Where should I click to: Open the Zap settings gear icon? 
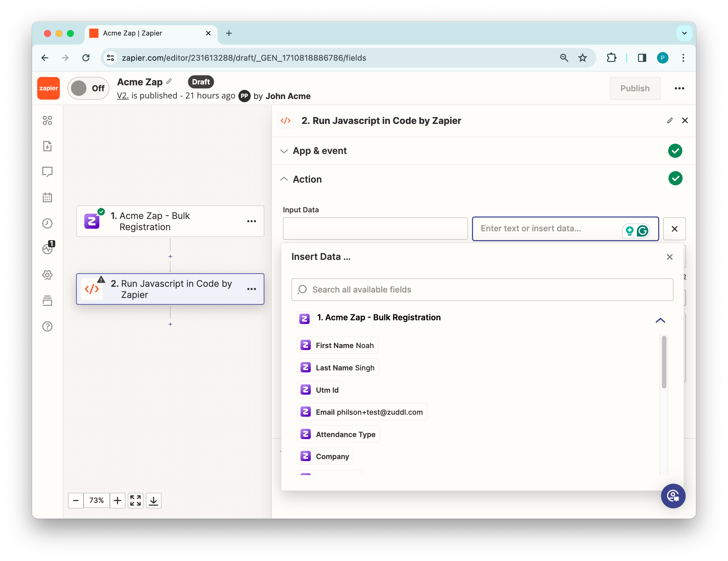[x=47, y=275]
